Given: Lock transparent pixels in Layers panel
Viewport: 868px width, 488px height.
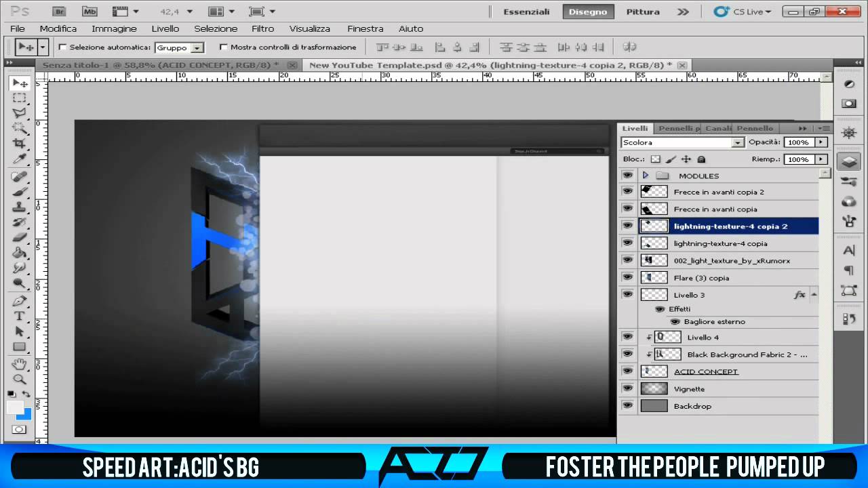Looking at the screenshot, I should coord(655,159).
